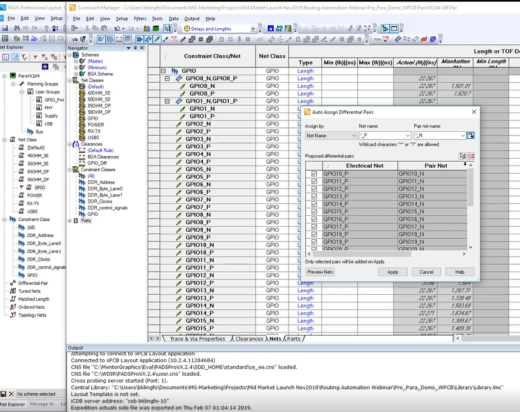Uncheck the GPIO13_P pair checkbox

click(x=314, y=196)
